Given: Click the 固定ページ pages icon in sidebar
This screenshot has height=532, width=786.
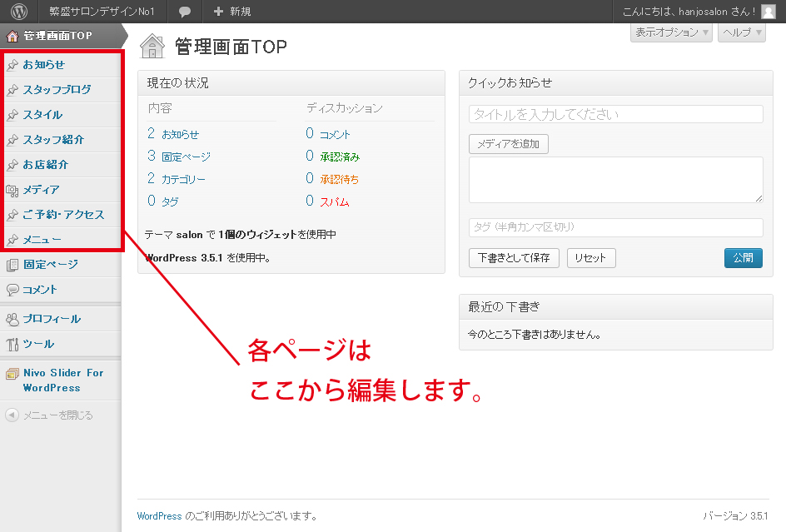Looking at the screenshot, I should coord(12,265).
